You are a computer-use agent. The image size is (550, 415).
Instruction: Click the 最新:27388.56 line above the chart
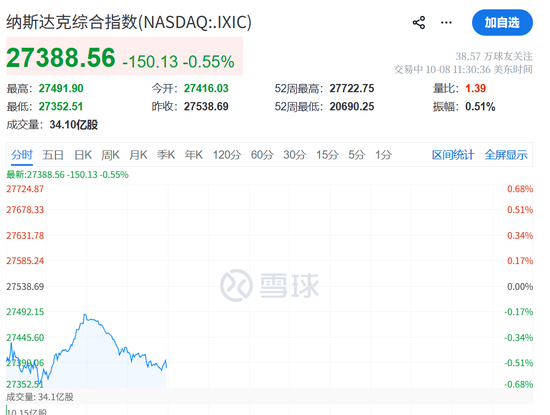67,175
